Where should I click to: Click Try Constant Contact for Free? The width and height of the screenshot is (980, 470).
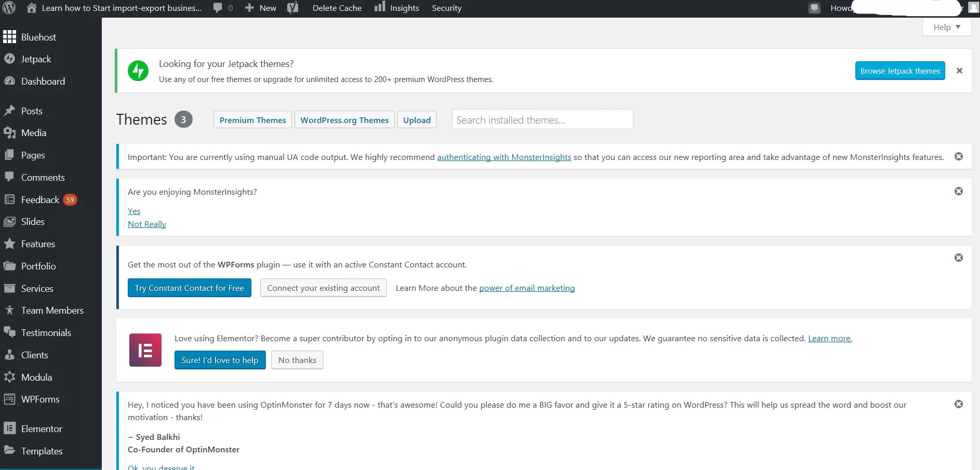click(190, 288)
